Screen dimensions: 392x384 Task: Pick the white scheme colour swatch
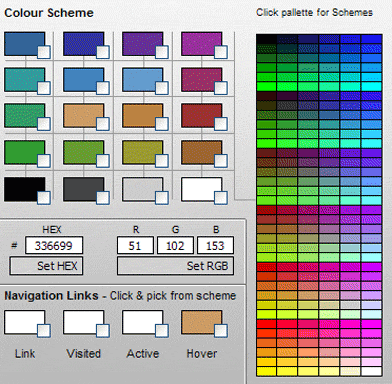coord(202,189)
